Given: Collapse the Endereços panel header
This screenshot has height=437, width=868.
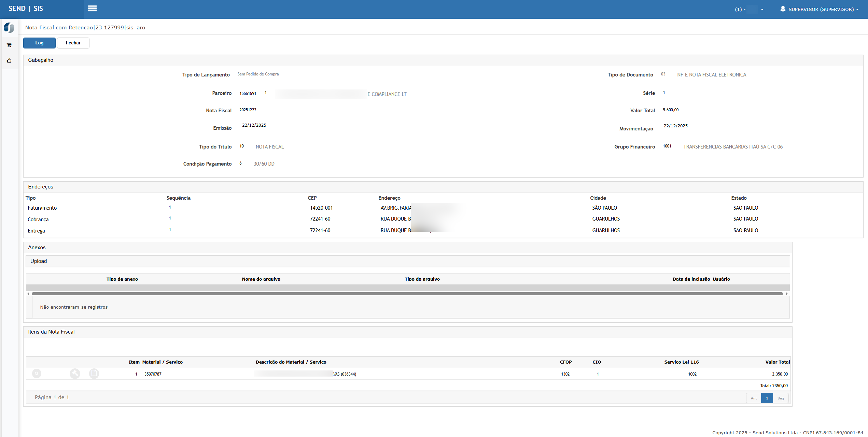Looking at the screenshot, I should click(41, 187).
